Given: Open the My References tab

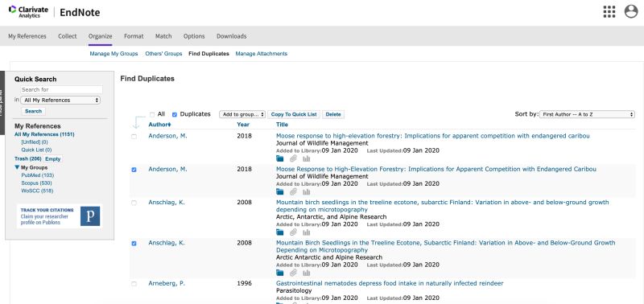Looking at the screenshot, I should click(x=27, y=36).
